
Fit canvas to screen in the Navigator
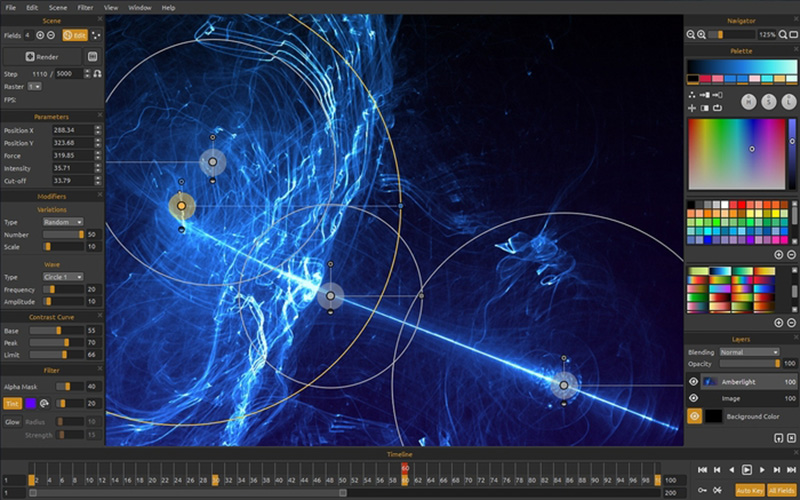[x=793, y=35]
